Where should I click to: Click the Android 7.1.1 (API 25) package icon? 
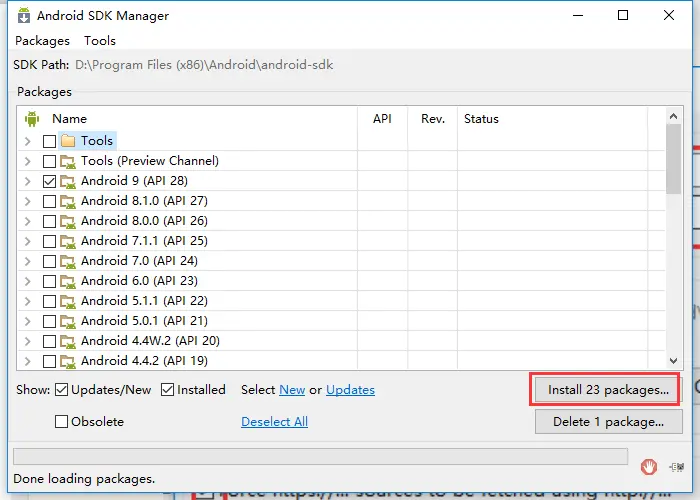(68, 242)
